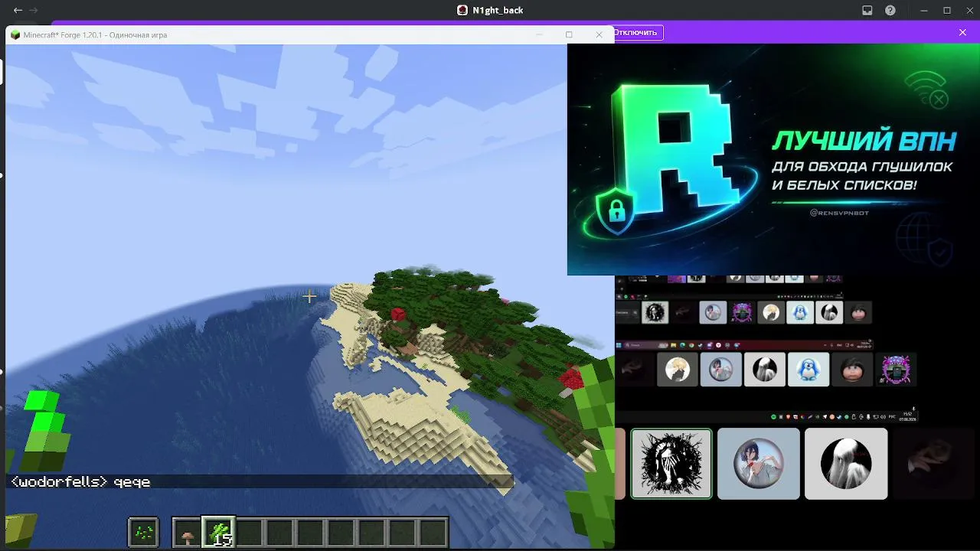The image size is (980, 551).
Task: Close the purple stream bar with its X
Action: point(962,33)
